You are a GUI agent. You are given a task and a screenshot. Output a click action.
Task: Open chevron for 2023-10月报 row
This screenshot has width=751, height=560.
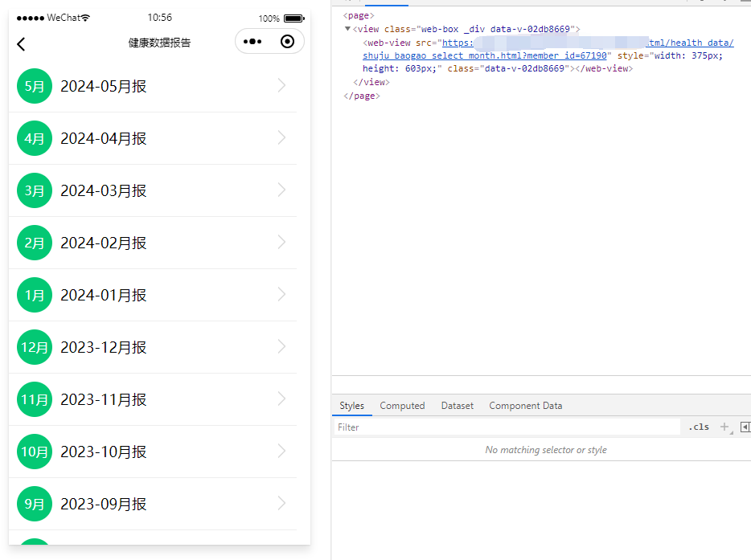pos(281,451)
